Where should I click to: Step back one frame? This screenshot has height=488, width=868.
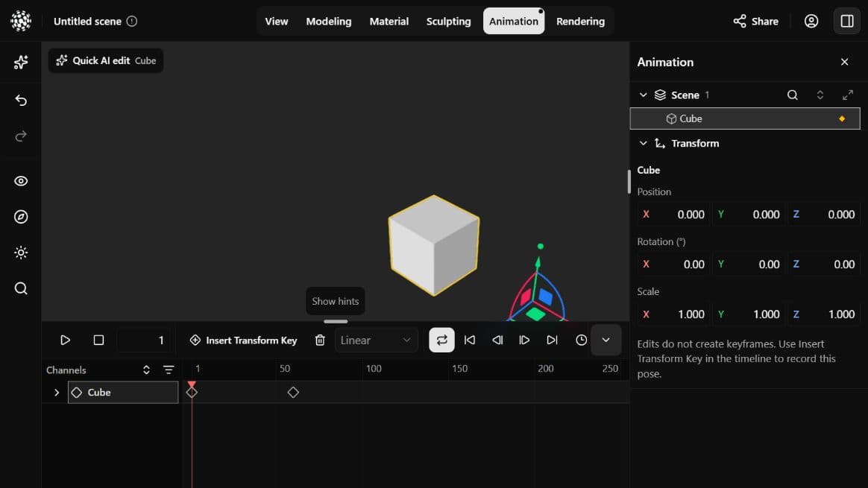click(497, 340)
